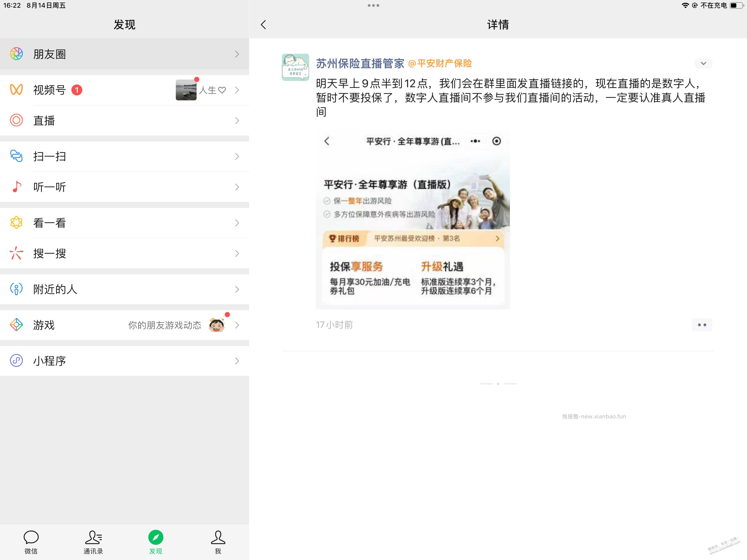The height and width of the screenshot is (560, 747).
Task: Open the two-dot comment menu under the post
Action: [x=702, y=325]
